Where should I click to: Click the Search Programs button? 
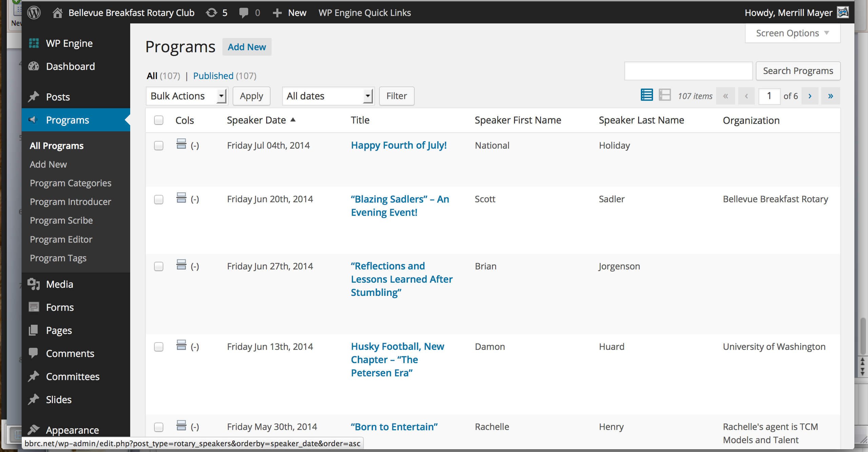coord(798,71)
